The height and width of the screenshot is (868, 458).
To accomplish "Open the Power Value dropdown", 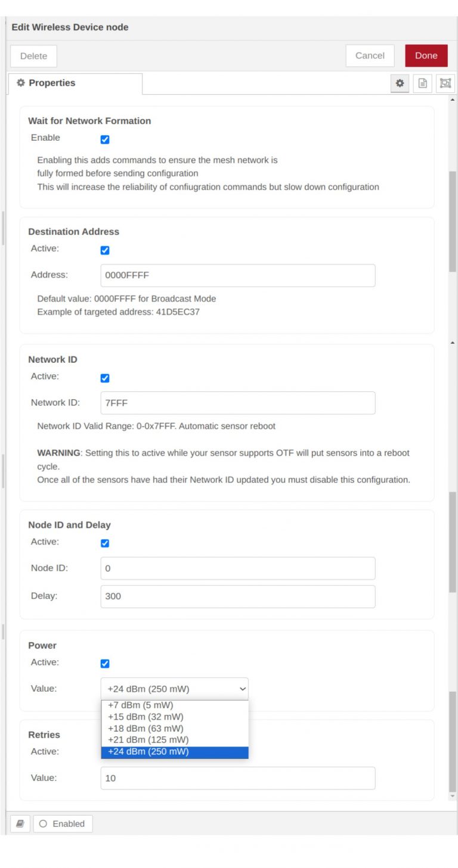I will click(174, 689).
